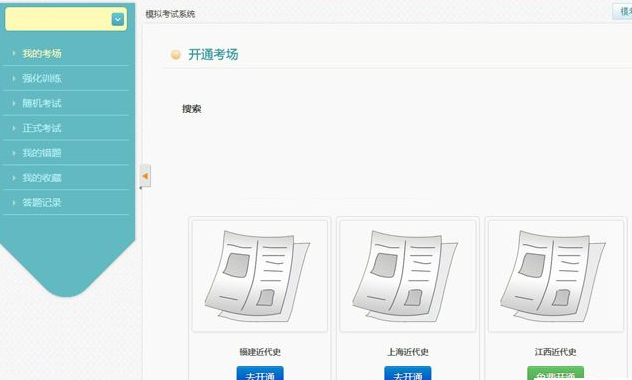Image resolution: width=632 pixels, height=380 pixels.
Task: Click the 福建近代史 newspaper thumbnail
Action: [260, 276]
